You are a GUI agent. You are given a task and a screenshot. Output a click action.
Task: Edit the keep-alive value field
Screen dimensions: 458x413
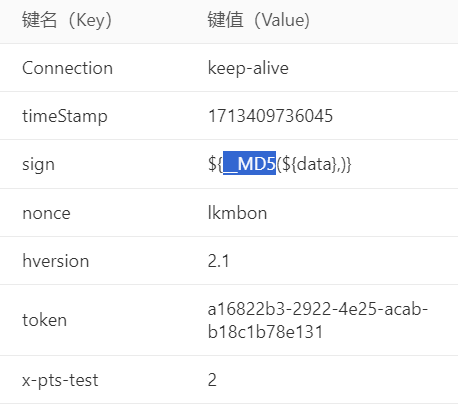[248, 68]
